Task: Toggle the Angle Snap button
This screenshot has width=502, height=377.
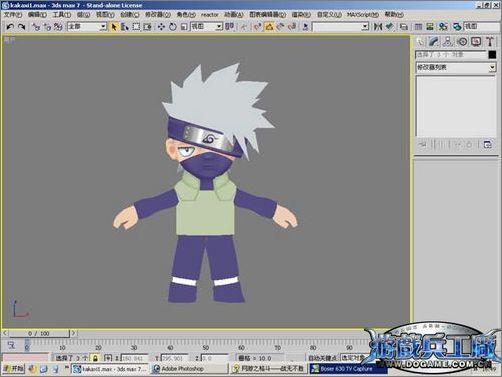Action: coord(269,27)
